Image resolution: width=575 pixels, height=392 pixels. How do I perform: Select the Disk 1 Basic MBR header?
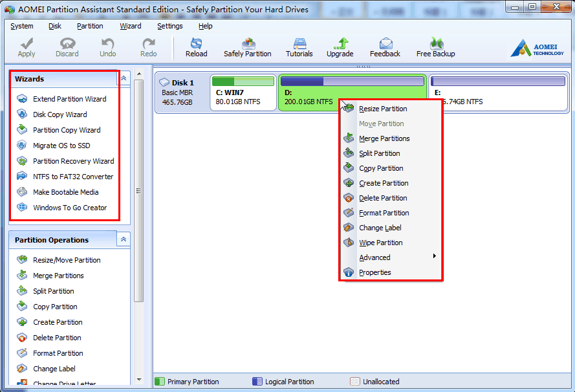click(181, 93)
